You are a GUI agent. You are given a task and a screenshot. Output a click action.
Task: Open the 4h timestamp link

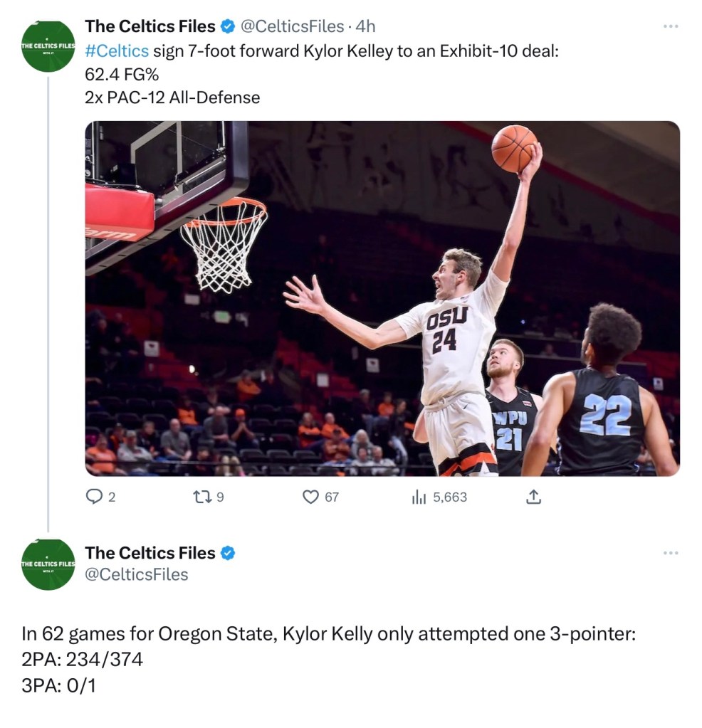coord(365,26)
